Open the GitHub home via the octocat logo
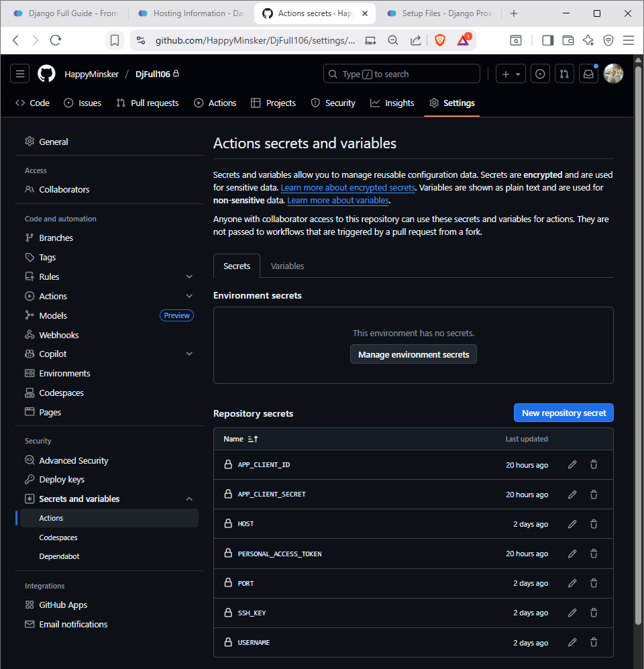Image resolution: width=644 pixels, height=669 pixels. point(46,73)
